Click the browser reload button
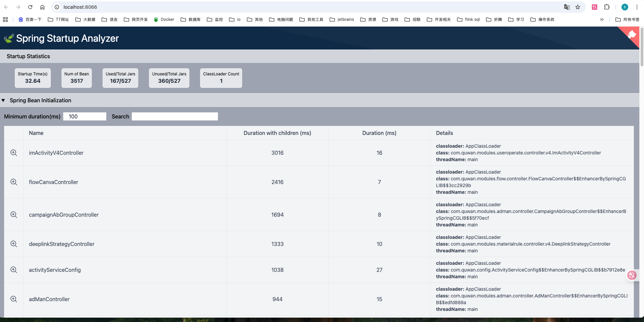 (x=30, y=7)
